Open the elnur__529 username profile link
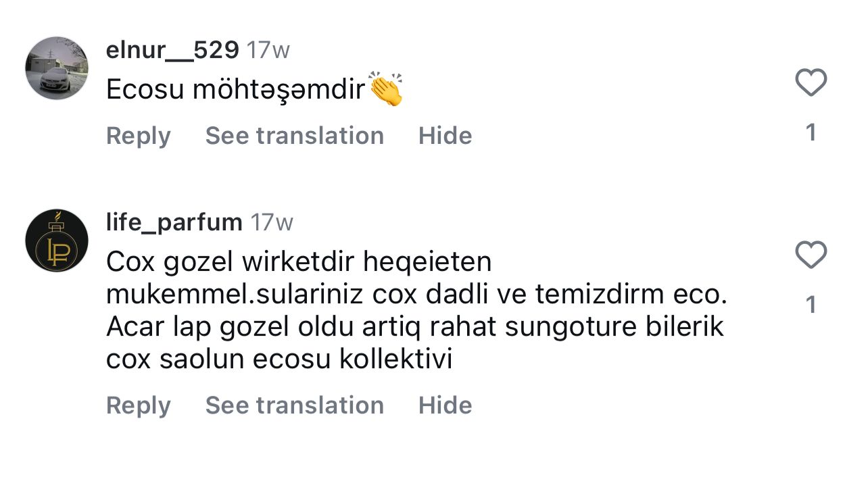868x477 pixels. pyautogui.click(x=172, y=50)
